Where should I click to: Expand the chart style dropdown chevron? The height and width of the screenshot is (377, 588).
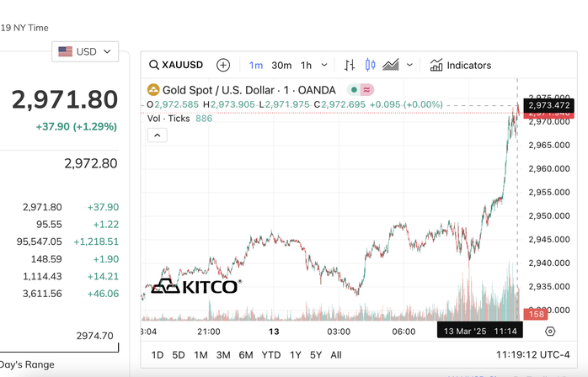pyautogui.click(x=410, y=65)
